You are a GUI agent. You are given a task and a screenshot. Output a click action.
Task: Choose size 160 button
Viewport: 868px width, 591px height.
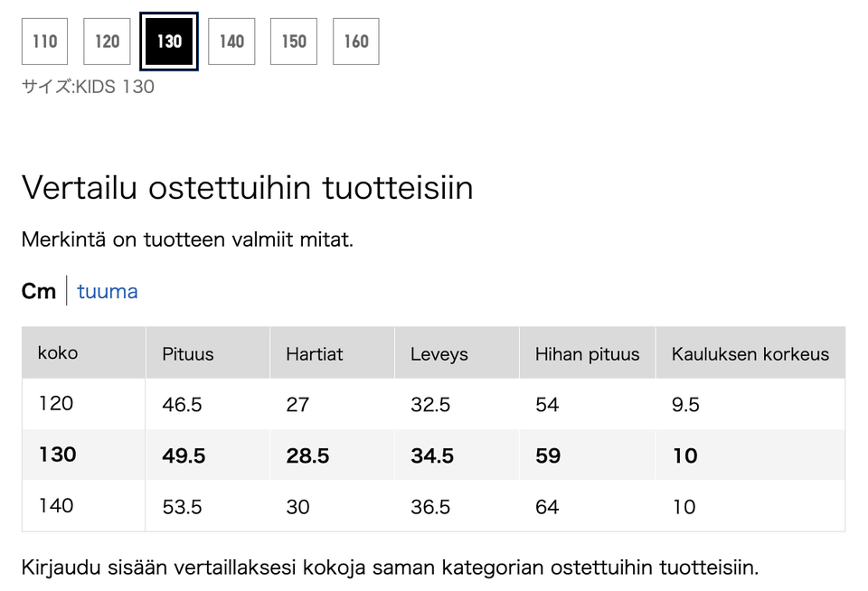click(x=356, y=42)
